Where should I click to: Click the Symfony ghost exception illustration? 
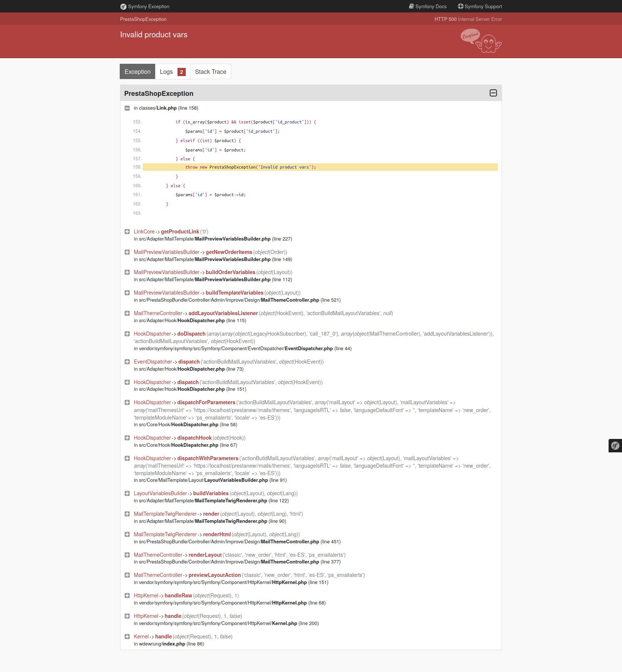pos(481,41)
